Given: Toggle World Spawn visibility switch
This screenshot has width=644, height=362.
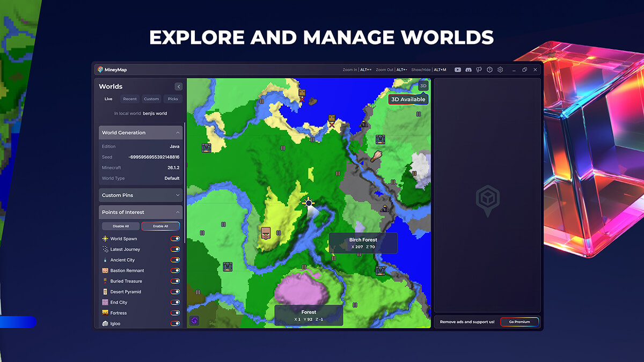Looking at the screenshot, I should [175, 239].
